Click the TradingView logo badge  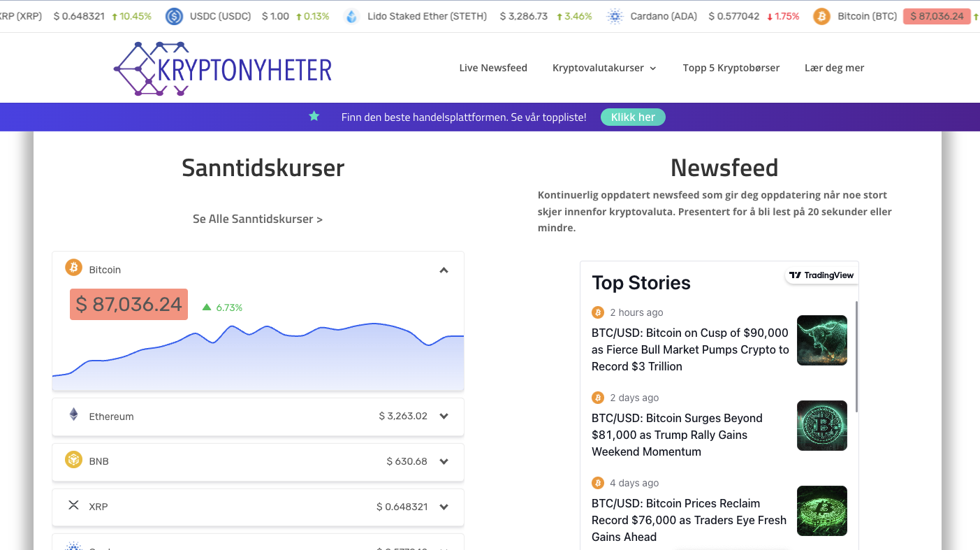(821, 275)
